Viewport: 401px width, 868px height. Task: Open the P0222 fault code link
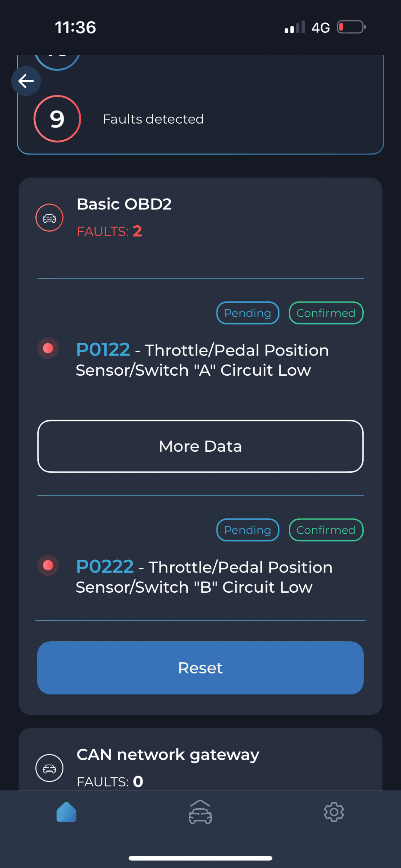pos(105,567)
